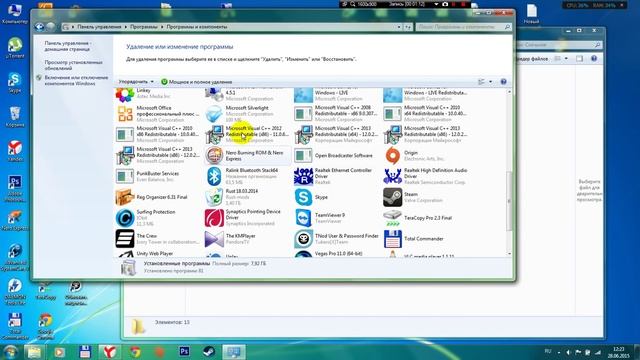The height and width of the screenshot is (360, 640).
Task: Select The Crew program icon
Action: (x=125, y=239)
